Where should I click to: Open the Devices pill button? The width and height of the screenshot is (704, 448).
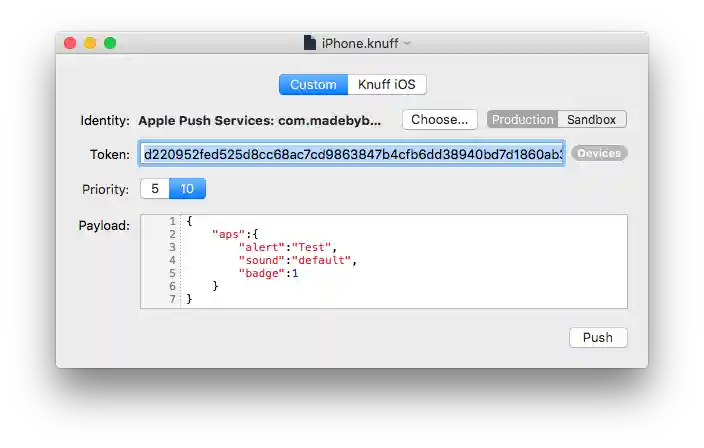599,154
